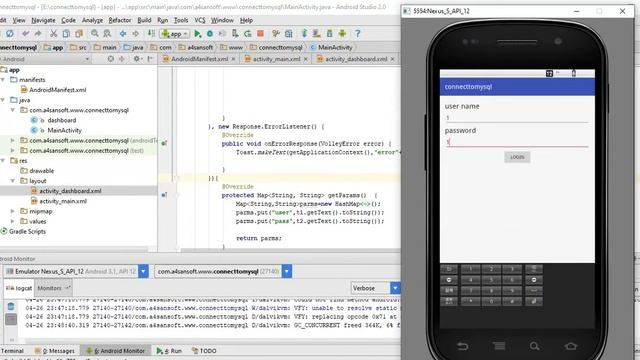
Task: Click the Help question mark icon
Action: [358, 33]
